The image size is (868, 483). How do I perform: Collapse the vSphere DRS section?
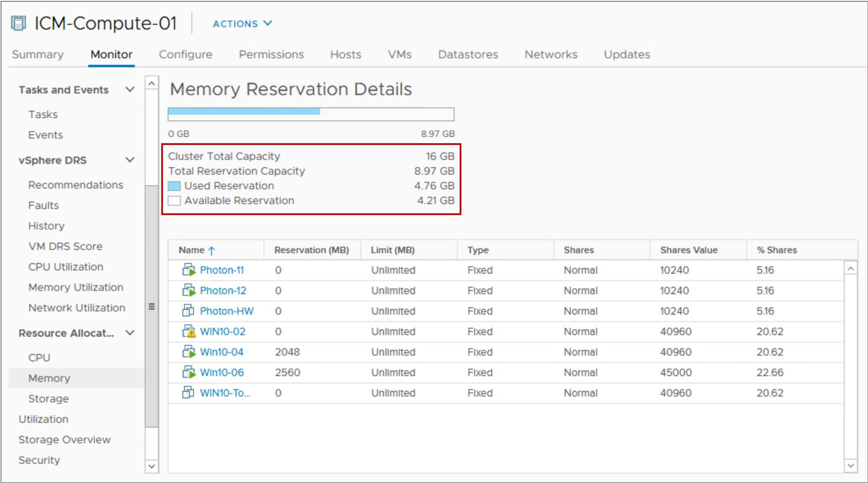tap(130, 160)
